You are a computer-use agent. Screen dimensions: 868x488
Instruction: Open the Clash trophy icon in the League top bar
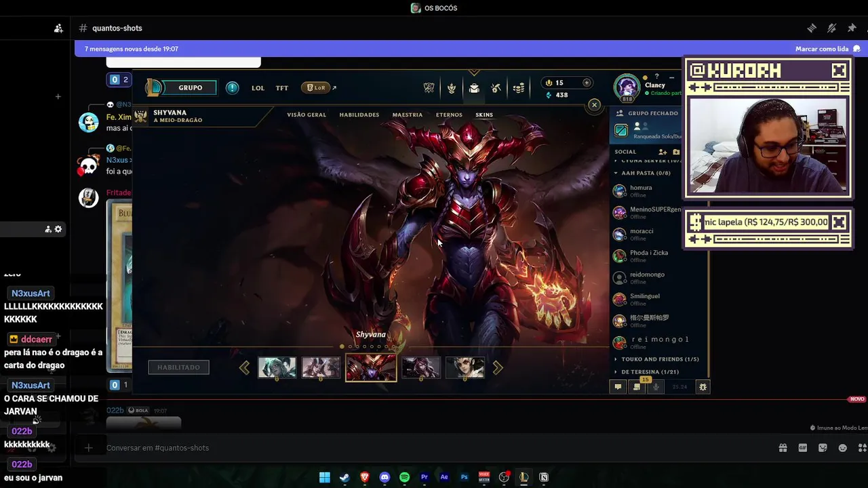click(x=429, y=87)
